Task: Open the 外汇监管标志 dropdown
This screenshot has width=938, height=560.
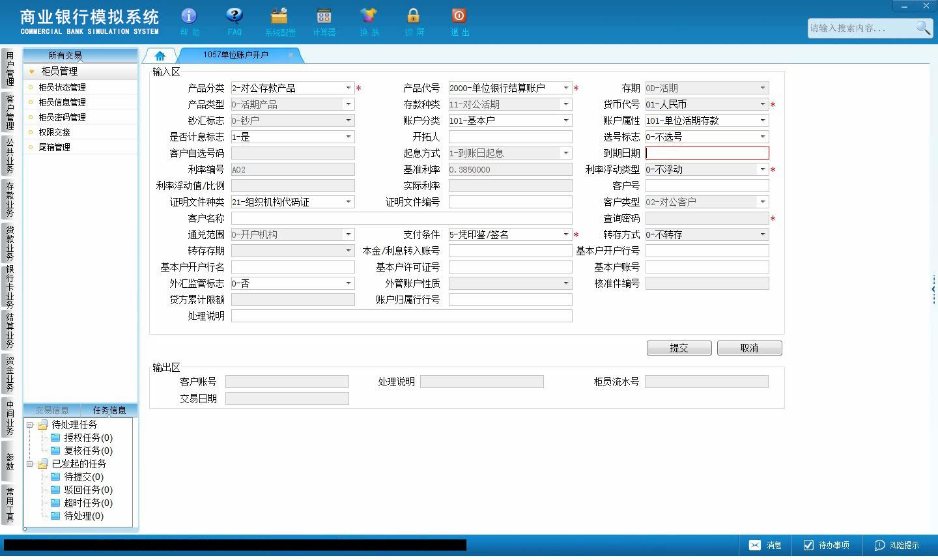Action: (348, 283)
